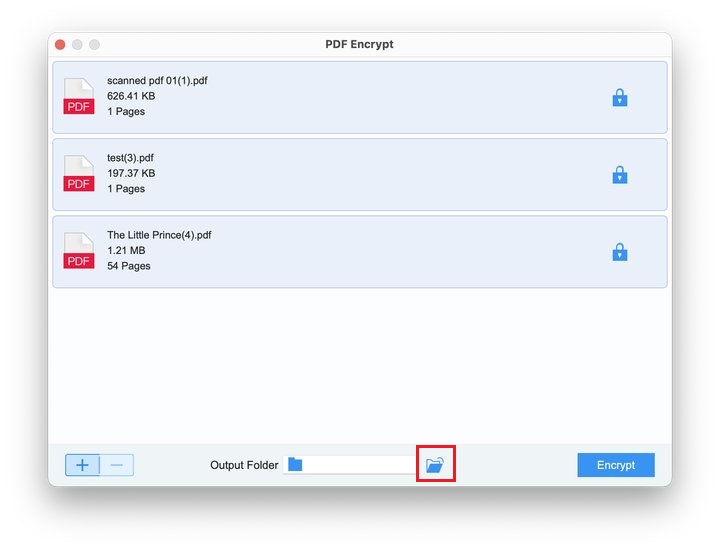Click inside the Output Folder path field
Image resolution: width=720 pixels, height=550 pixels.
pos(350,465)
